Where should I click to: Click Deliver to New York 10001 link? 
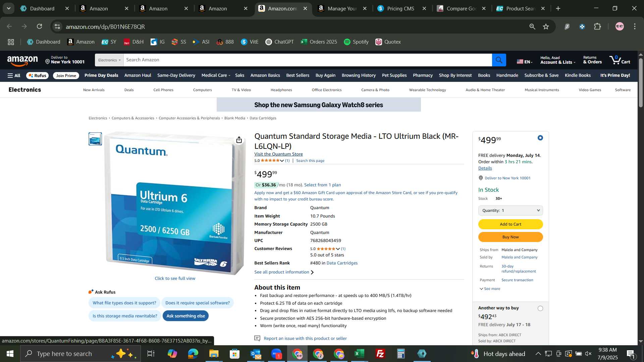pos(507,178)
